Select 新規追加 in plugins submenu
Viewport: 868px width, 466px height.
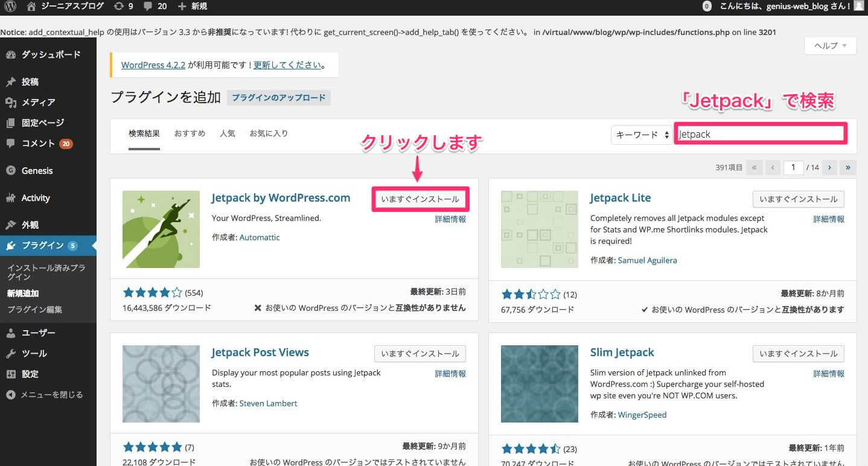(x=23, y=293)
